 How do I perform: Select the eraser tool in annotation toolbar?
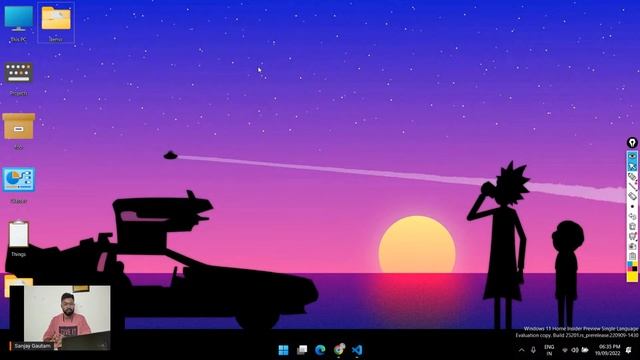[x=632, y=196]
